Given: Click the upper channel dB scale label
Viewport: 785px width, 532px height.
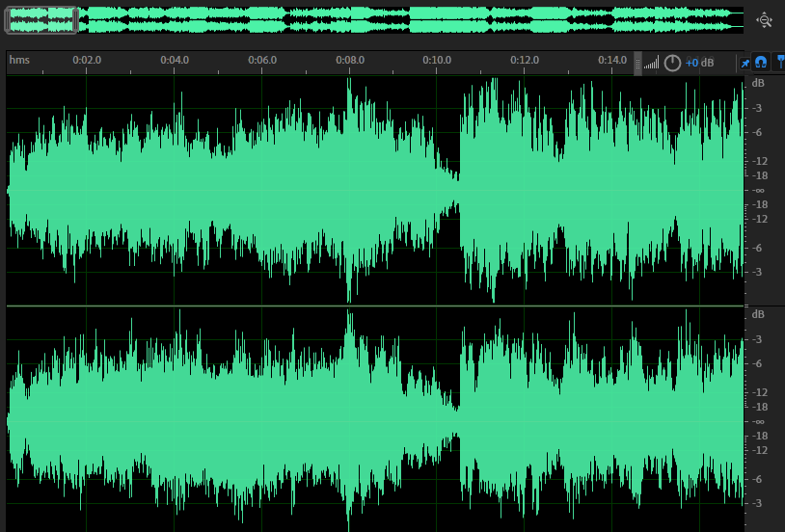Looking at the screenshot, I should pos(758,83).
